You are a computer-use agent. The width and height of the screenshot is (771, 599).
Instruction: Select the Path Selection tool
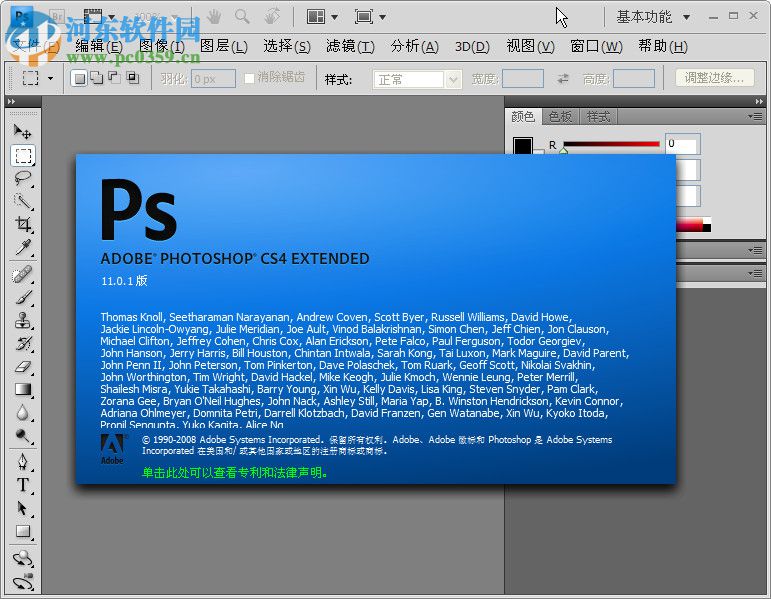[23, 508]
